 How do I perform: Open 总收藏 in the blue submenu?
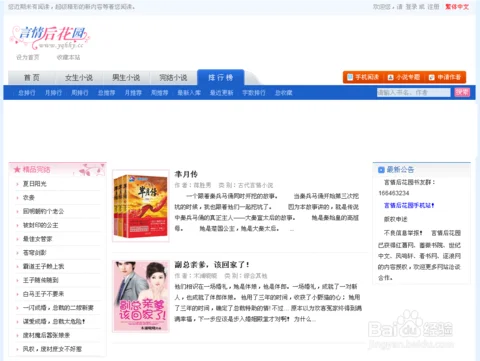point(284,93)
